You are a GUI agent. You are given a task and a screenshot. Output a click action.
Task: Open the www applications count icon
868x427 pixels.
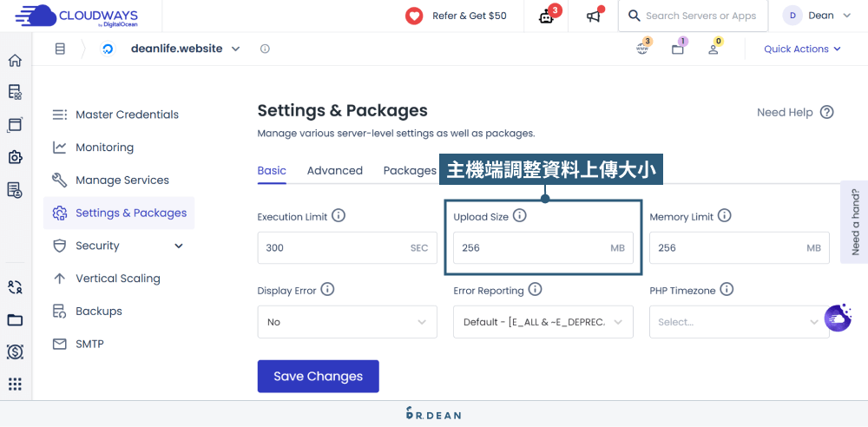642,48
